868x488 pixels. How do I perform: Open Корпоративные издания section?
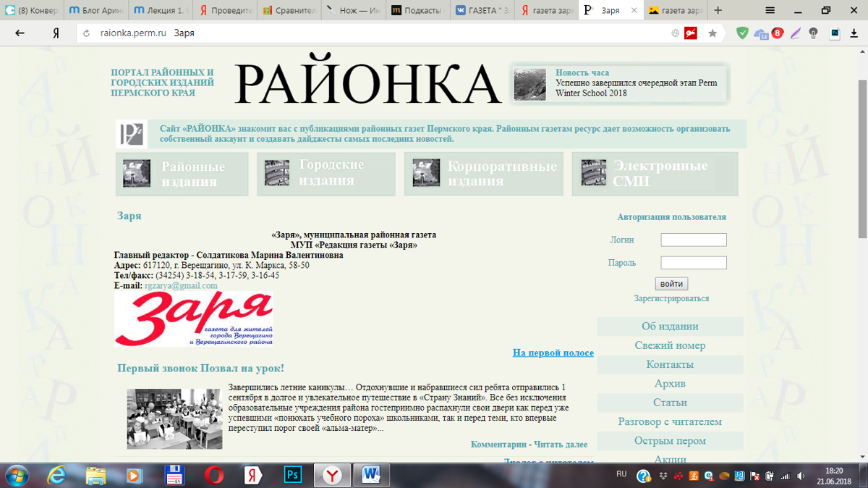pyautogui.click(x=483, y=174)
